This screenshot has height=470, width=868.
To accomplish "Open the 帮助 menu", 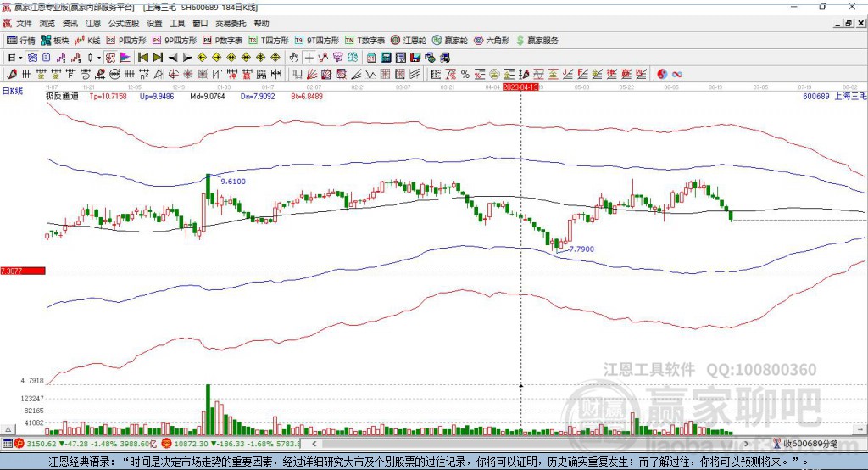I will coord(261,23).
